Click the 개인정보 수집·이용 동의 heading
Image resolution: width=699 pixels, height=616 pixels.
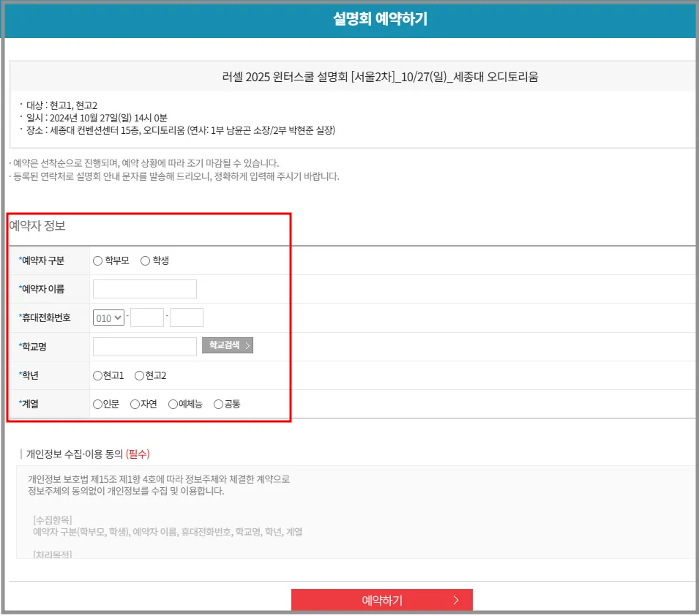pos(88,454)
